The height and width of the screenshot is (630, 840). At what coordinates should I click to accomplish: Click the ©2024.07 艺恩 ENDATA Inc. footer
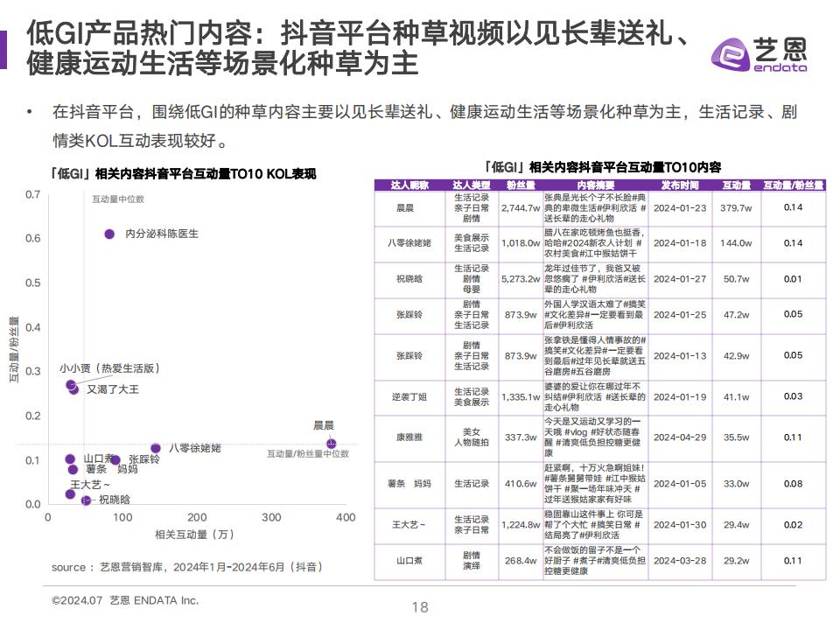coord(125,600)
